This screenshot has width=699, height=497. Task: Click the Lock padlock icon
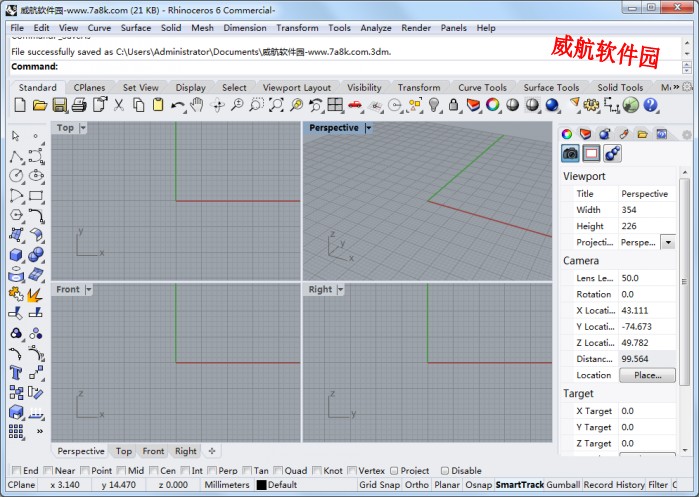point(453,105)
